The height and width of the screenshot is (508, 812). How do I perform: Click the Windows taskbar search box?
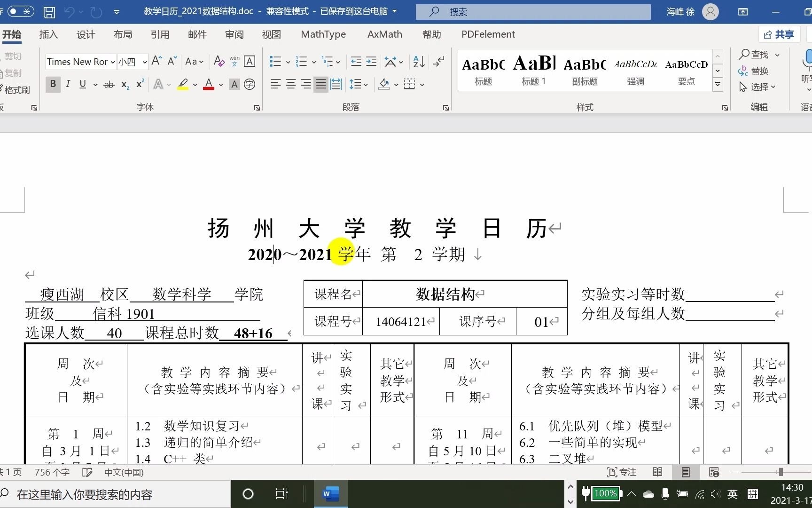click(115, 494)
